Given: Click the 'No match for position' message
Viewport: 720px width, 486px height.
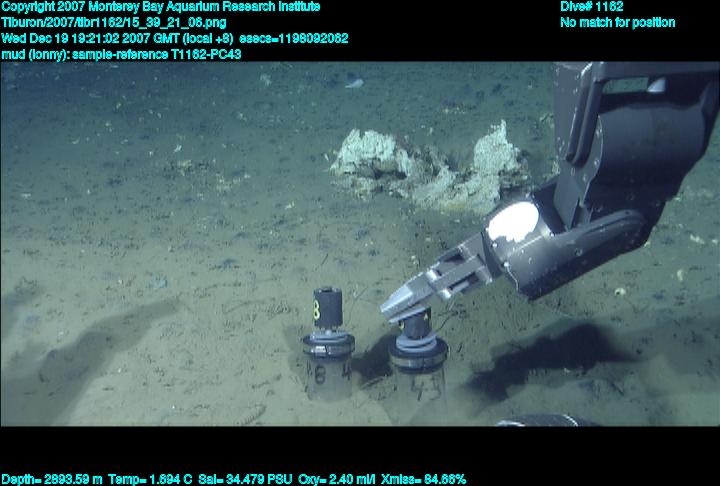Looking at the screenshot, I should (617, 22).
